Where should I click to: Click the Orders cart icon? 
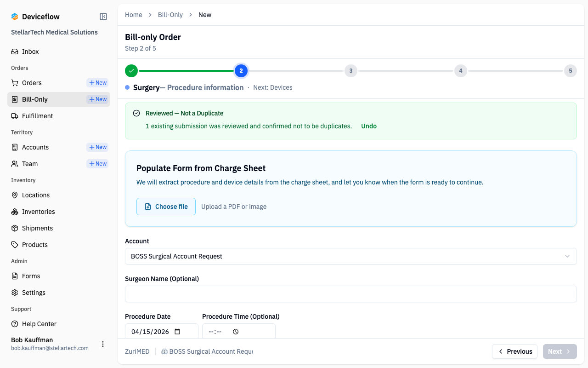[x=15, y=83]
